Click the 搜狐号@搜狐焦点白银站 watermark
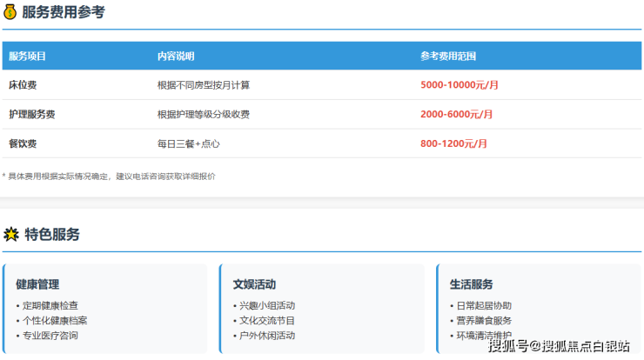This screenshot has height=360, width=644. click(x=559, y=346)
